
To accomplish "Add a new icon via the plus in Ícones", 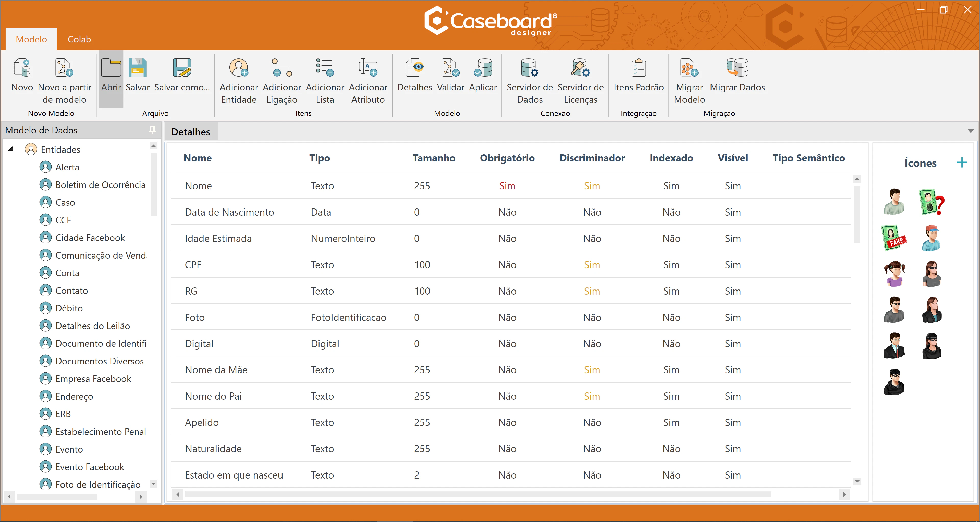I will coord(962,162).
